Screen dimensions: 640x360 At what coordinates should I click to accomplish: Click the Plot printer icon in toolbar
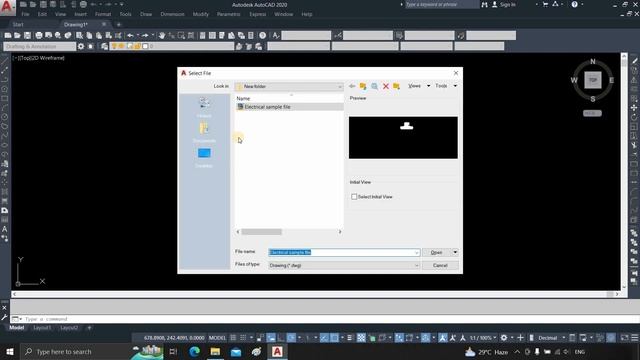[39, 36]
